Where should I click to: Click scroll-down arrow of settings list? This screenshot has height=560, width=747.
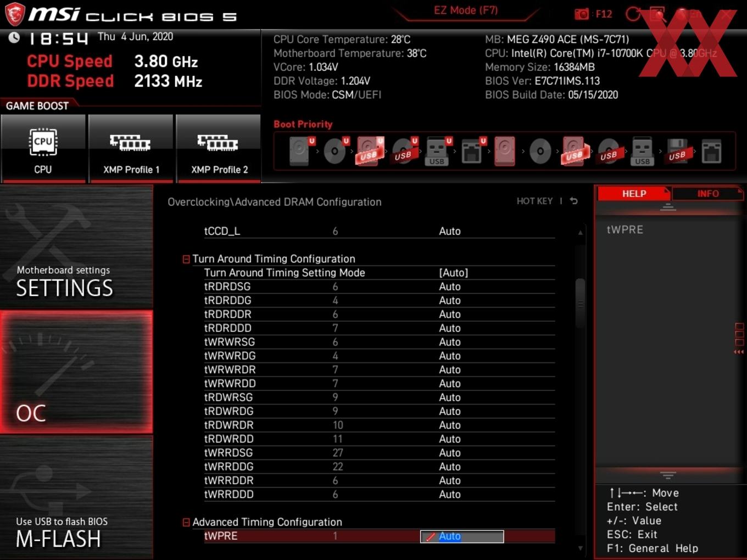[x=580, y=548]
